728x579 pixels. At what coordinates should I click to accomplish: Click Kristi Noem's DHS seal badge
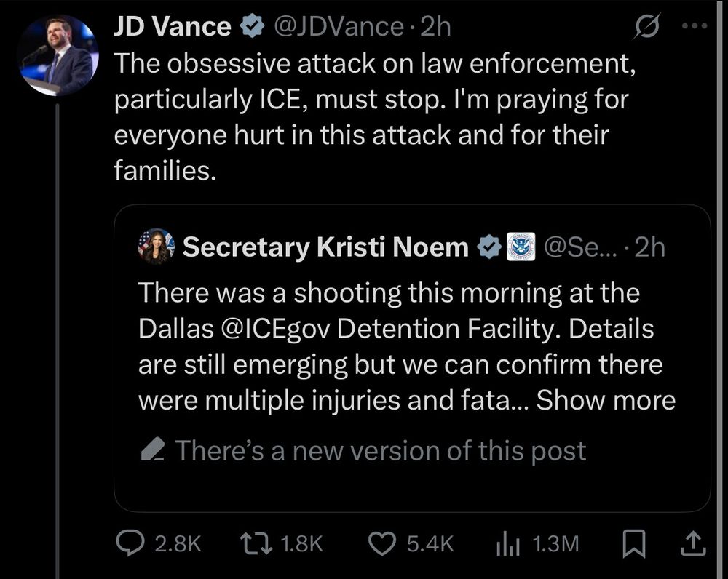point(519,247)
